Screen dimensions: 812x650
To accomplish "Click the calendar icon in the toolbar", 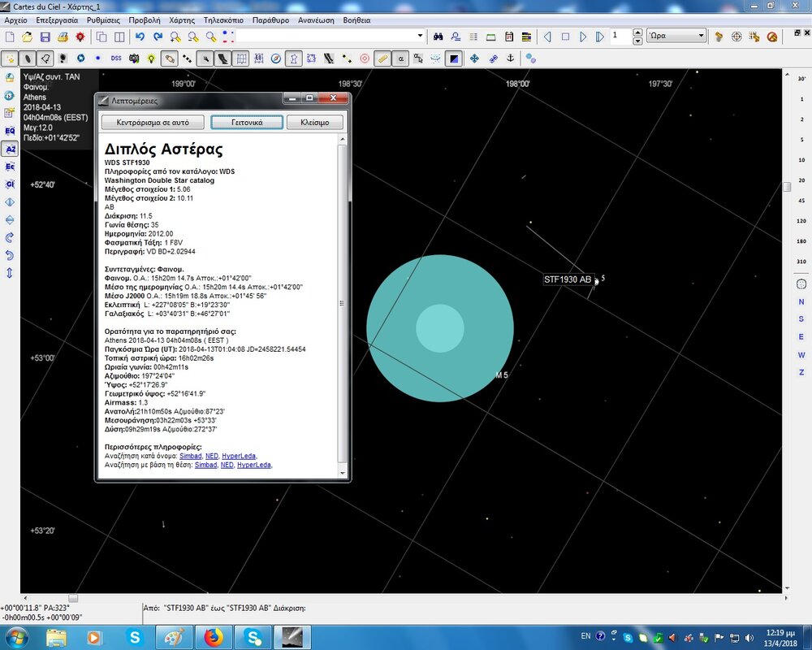I will coord(508,37).
